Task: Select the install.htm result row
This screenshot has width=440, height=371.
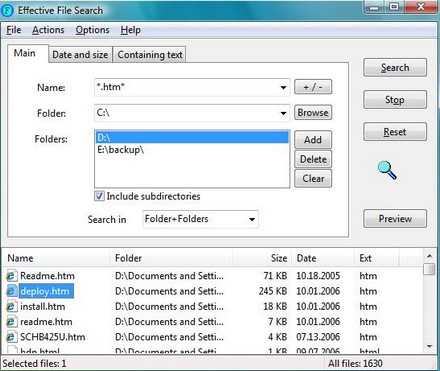Action: [213, 307]
